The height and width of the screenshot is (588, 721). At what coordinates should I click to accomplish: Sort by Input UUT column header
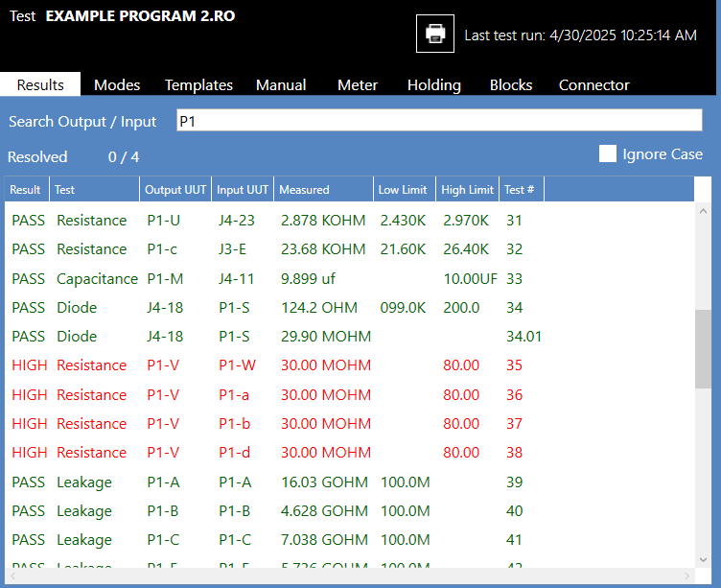pos(243,189)
